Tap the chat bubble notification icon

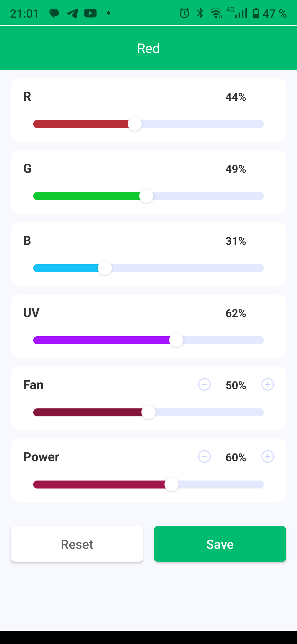54,13
